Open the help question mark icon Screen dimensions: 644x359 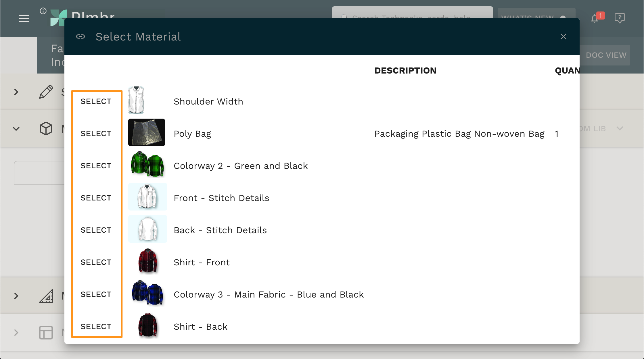click(619, 18)
